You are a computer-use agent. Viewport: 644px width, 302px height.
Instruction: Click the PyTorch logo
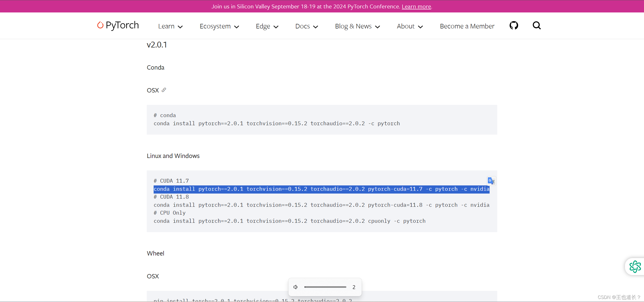pos(118,26)
